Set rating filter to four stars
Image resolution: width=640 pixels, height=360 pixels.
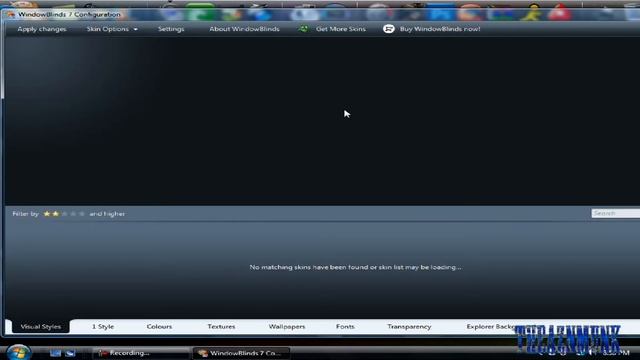point(73,214)
